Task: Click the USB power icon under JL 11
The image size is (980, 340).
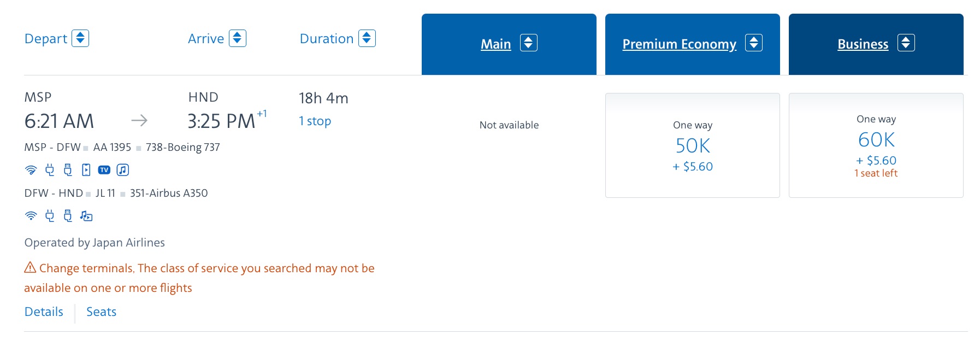Action: point(68,216)
